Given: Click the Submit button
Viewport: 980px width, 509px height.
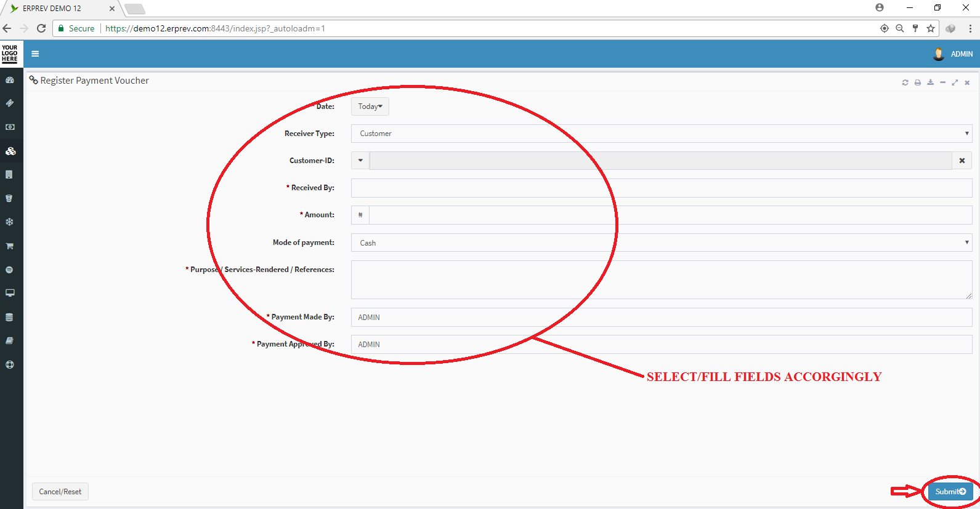Looking at the screenshot, I should 950,492.
